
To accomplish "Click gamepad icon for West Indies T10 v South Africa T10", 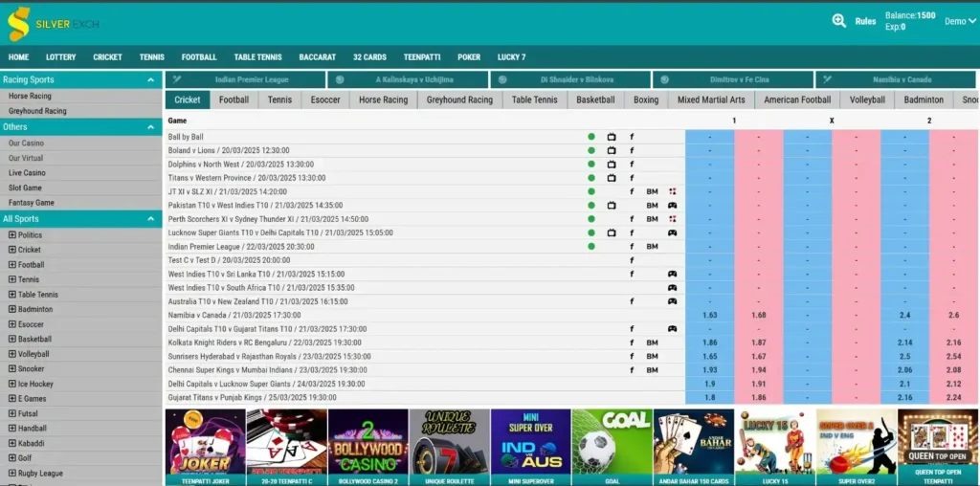I will click(672, 288).
